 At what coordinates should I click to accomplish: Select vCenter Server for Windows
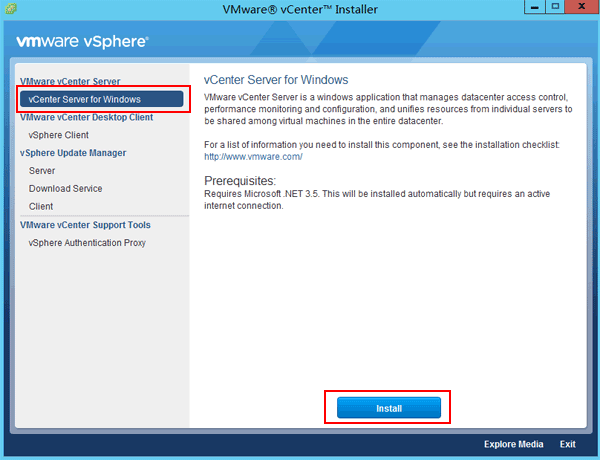pyautogui.click(x=102, y=99)
